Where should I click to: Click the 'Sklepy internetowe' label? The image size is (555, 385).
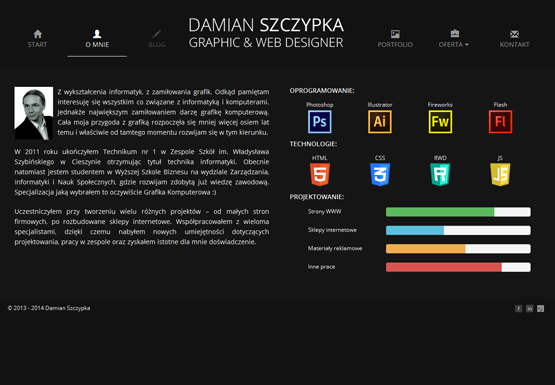(x=332, y=230)
